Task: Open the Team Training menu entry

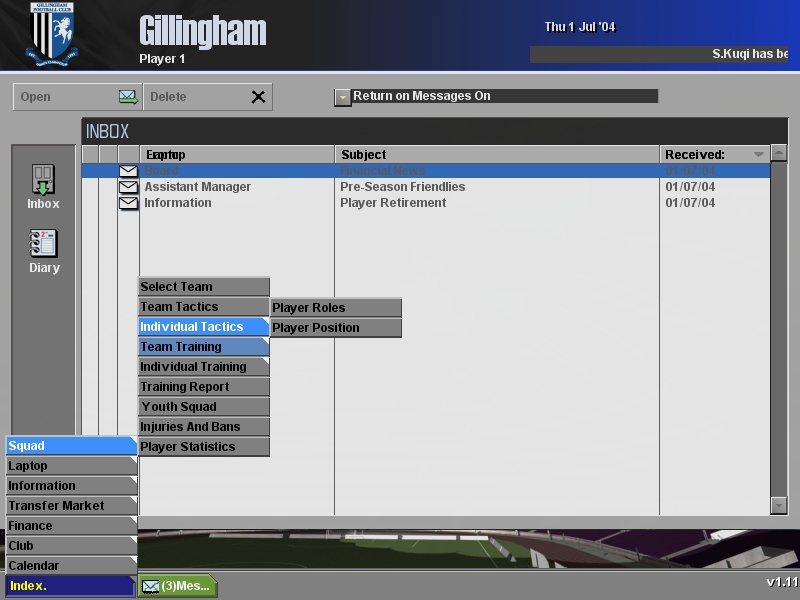Action: pyautogui.click(x=203, y=347)
